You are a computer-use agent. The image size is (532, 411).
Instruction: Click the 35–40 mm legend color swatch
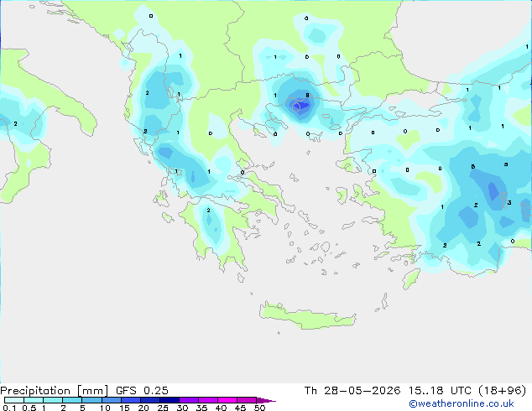(x=208, y=400)
